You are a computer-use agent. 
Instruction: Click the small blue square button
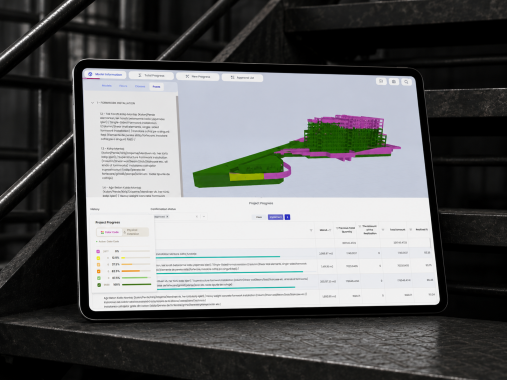click(287, 217)
